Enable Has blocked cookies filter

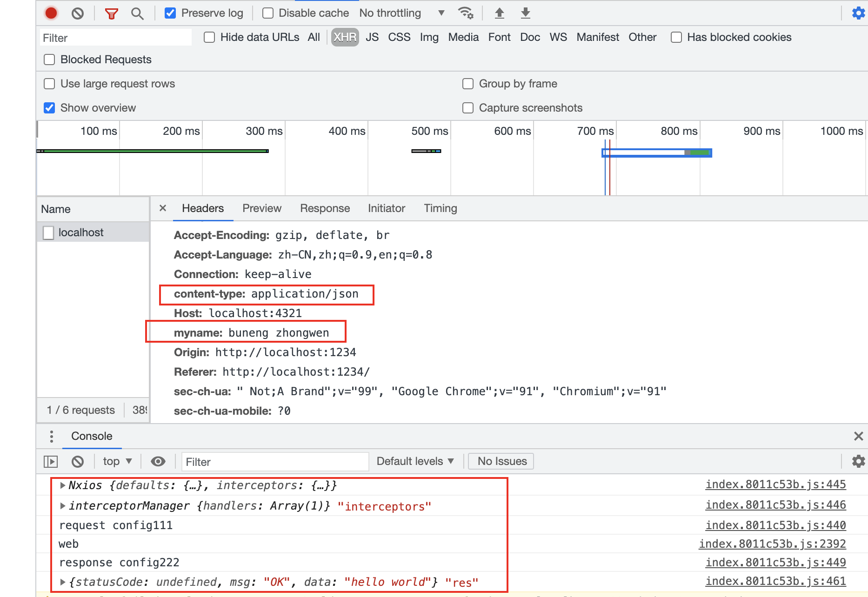[676, 37]
